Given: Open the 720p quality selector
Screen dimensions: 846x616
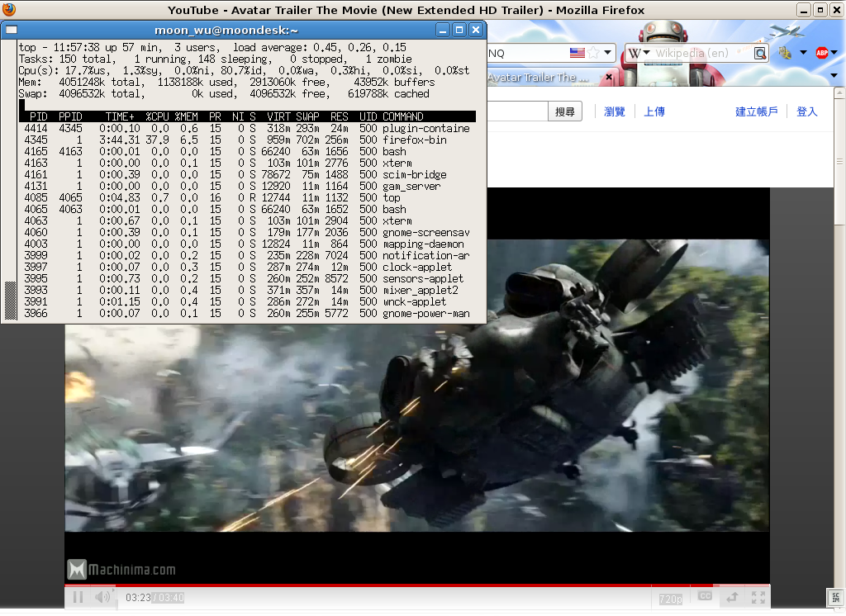Looking at the screenshot, I should coord(670,599).
